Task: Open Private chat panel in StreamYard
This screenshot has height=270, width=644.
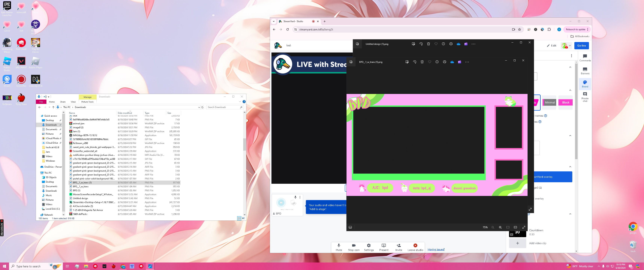Action: pyautogui.click(x=585, y=97)
